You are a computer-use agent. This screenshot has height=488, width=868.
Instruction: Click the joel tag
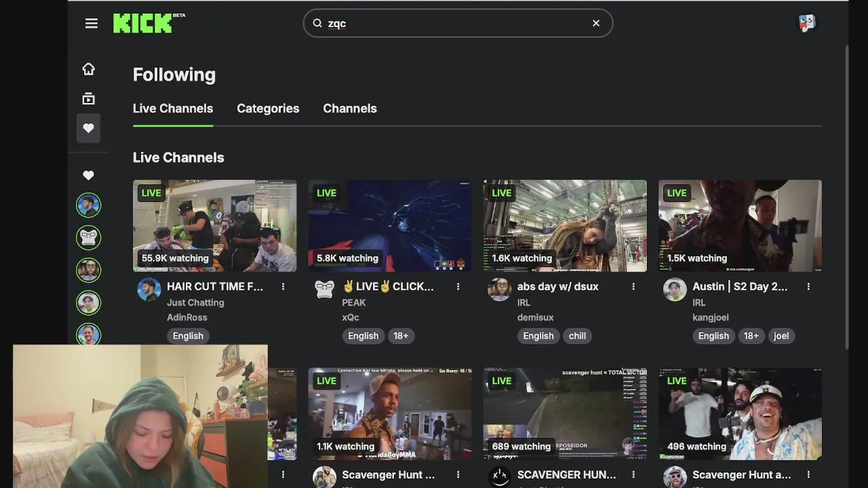point(781,335)
